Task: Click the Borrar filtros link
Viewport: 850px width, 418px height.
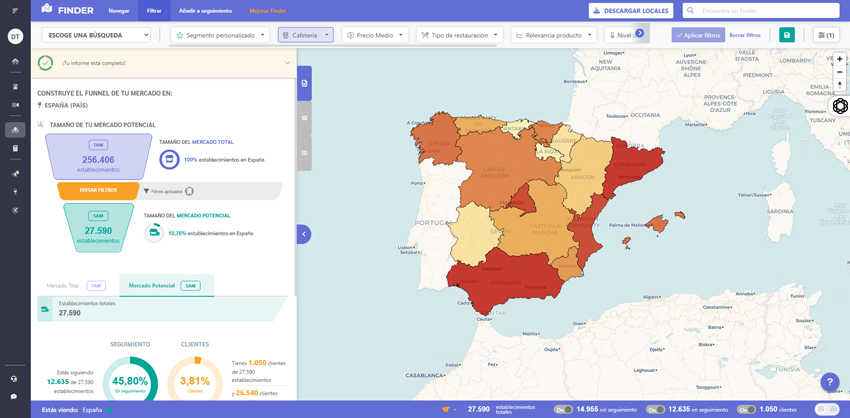Action: [x=745, y=35]
